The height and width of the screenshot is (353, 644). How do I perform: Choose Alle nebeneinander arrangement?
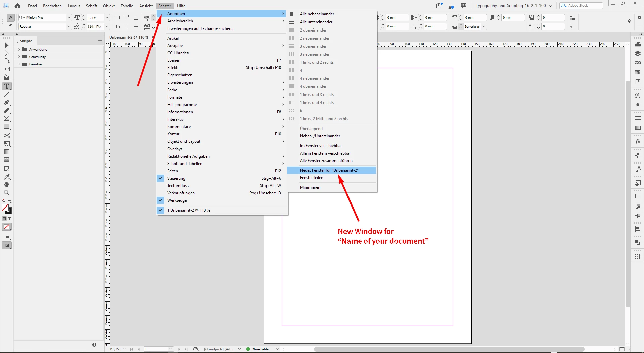coord(331,14)
